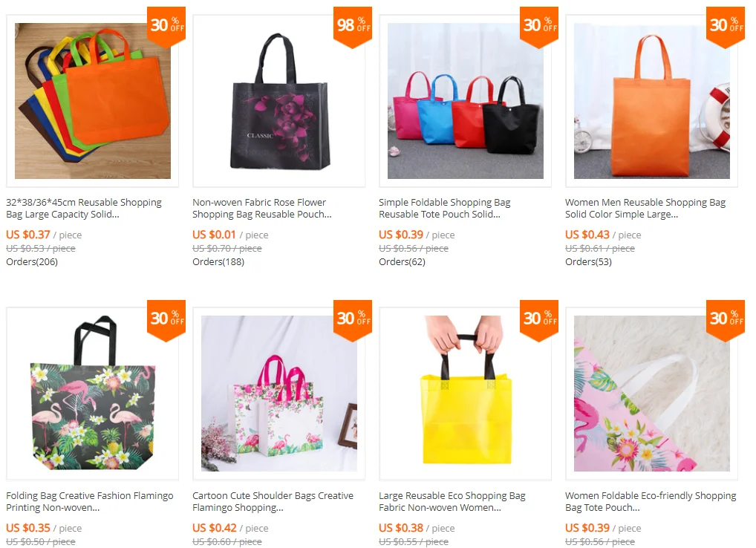The width and height of the screenshot is (756, 548).
Task: Open 'Non-woven Fabric Rose Flower' product link
Action: pos(262,208)
